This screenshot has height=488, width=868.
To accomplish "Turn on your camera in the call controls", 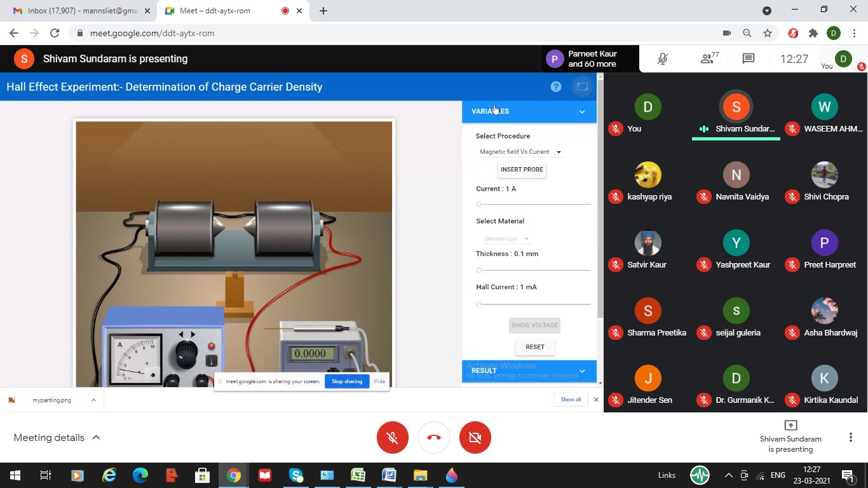I will 475,437.
